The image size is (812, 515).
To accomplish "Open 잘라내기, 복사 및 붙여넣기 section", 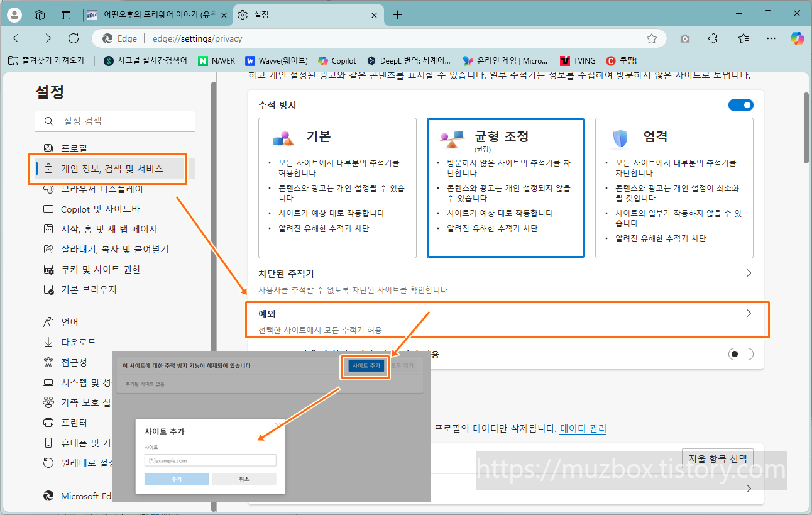I will click(114, 249).
